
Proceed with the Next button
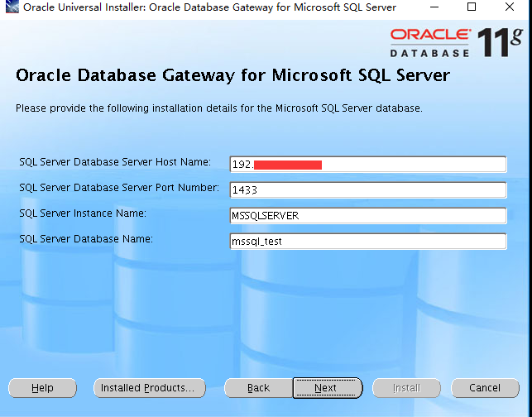(326, 387)
